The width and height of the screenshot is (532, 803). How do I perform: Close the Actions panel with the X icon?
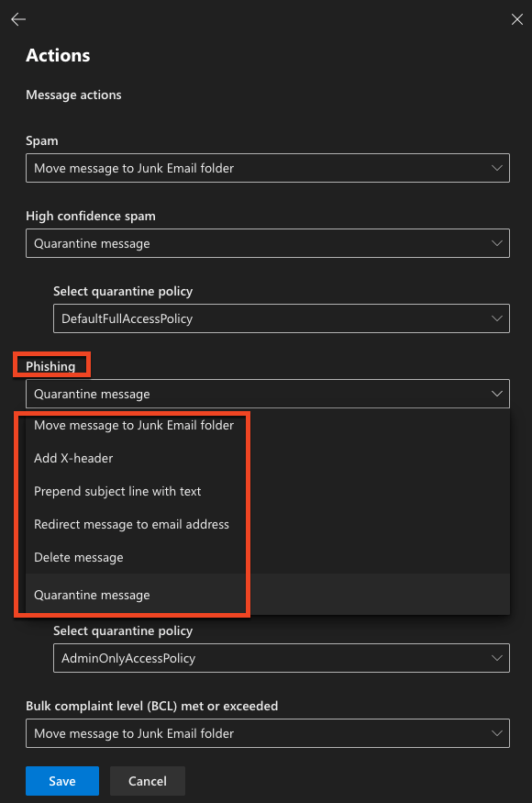516,18
